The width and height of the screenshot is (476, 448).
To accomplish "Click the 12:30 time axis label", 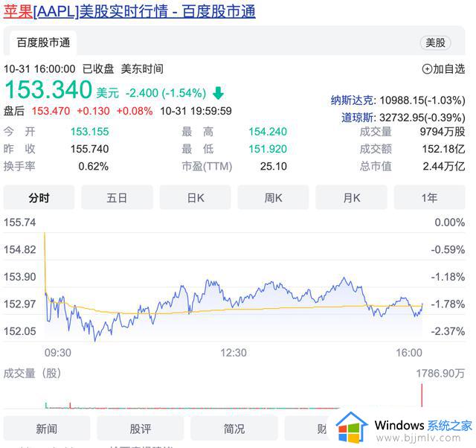I will pos(234,353).
